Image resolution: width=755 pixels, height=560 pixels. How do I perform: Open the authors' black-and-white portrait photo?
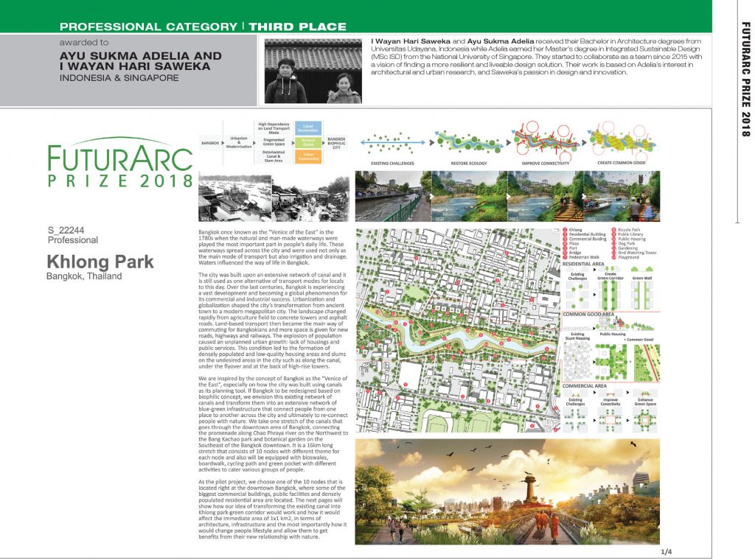coord(313,71)
